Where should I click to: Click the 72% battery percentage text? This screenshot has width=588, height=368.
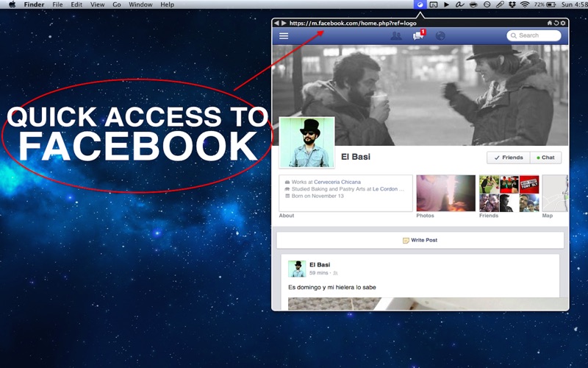[x=539, y=4]
